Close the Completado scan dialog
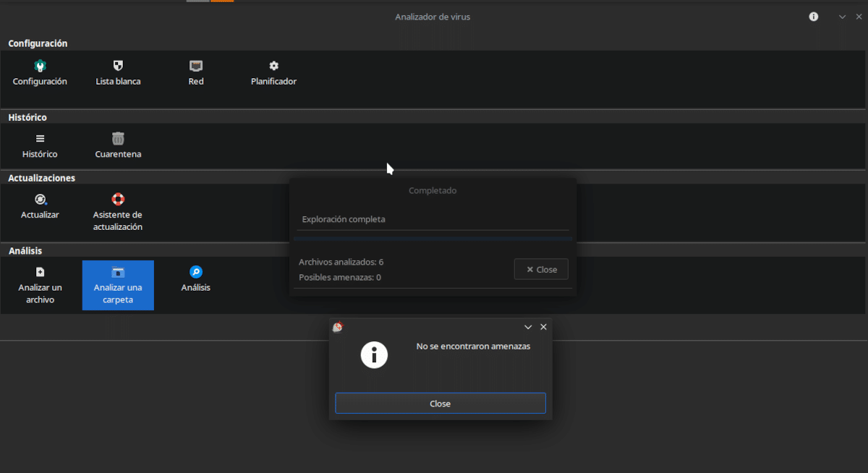The image size is (868, 473). click(541, 269)
